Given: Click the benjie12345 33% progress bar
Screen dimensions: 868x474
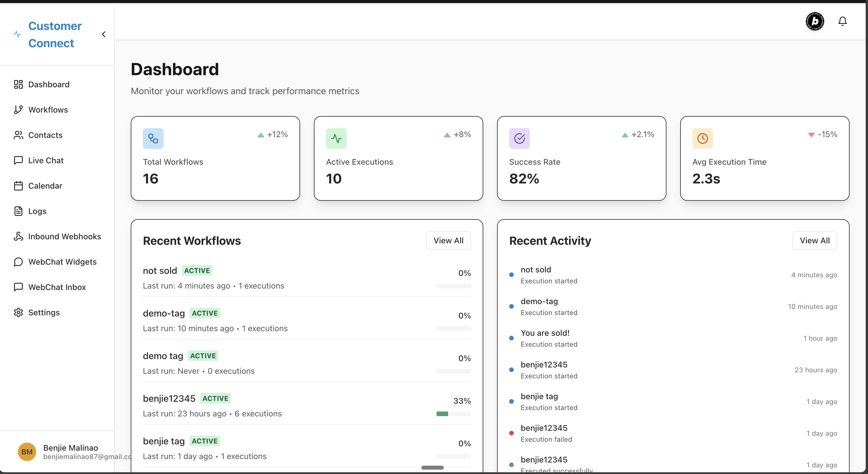Looking at the screenshot, I should click(x=453, y=414).
